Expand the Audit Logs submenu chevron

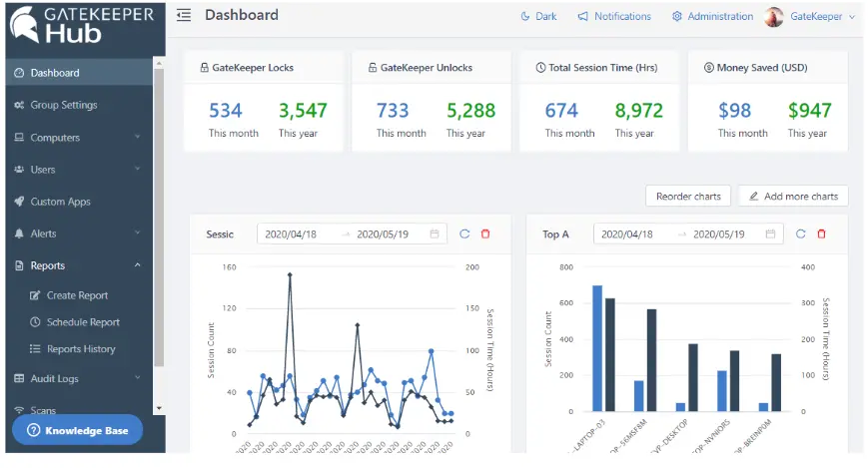coord(137,378)
